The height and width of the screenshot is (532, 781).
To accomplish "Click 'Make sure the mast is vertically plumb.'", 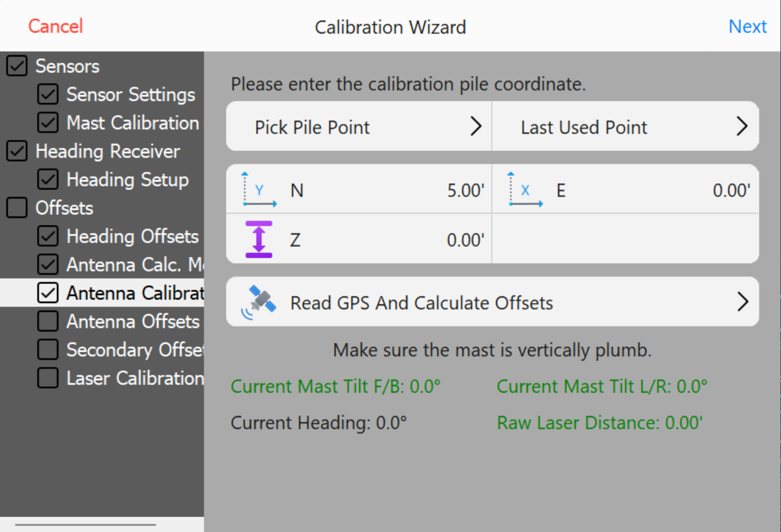I will coord(492,351).
